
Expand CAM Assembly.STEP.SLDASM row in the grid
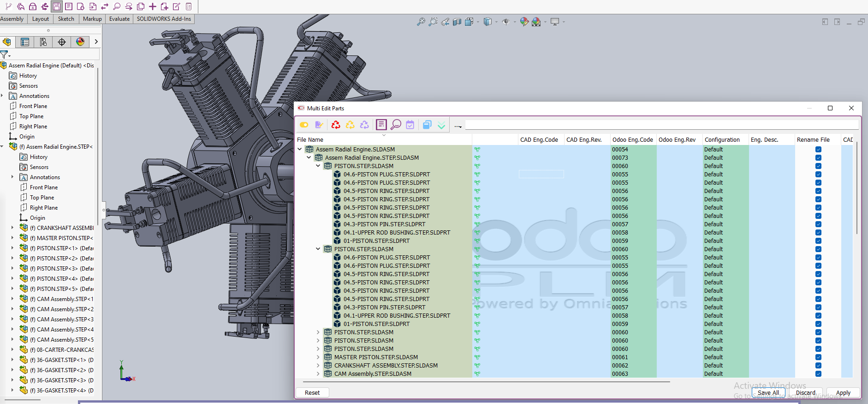318,374
